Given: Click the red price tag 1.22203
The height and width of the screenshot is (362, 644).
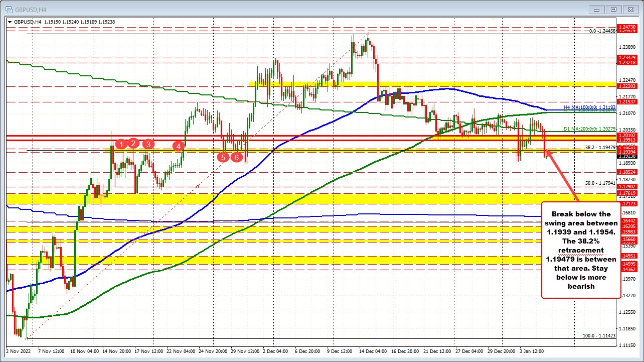Looking at the screenshot, I should (x=627, y=86).
